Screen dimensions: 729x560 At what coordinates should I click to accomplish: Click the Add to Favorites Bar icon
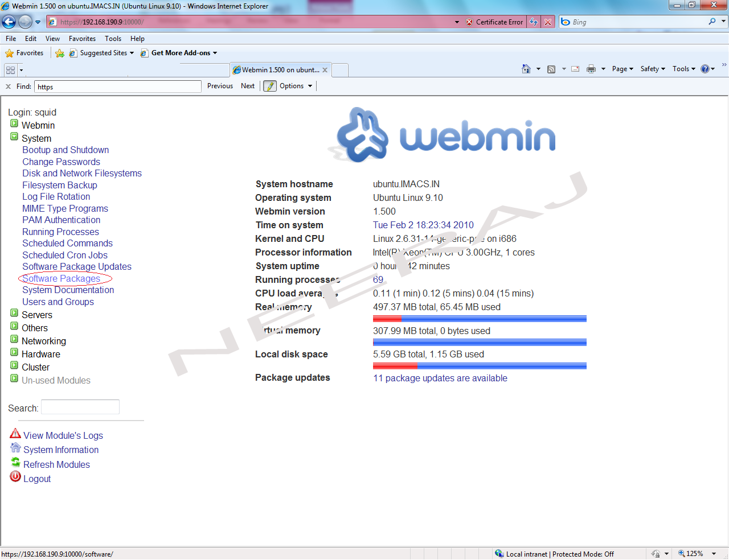coord(60,53)
